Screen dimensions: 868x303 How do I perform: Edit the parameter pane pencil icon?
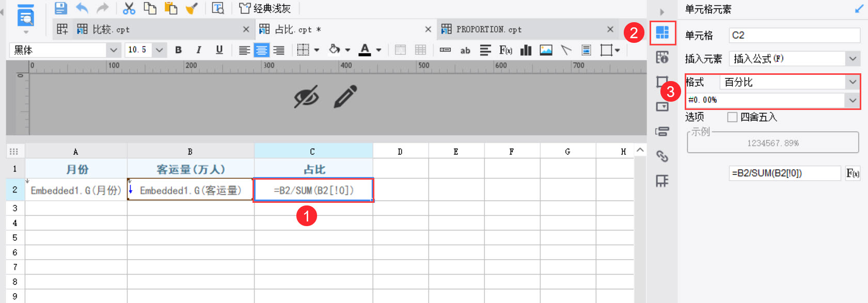[x=345, y=97]
